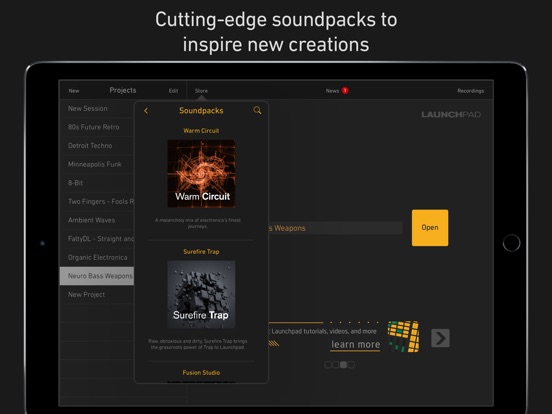The height and width of the screenshot is (414, 552).
Task: Go back using the Soundpacks back chevron
Action: [x=146, y=111]
